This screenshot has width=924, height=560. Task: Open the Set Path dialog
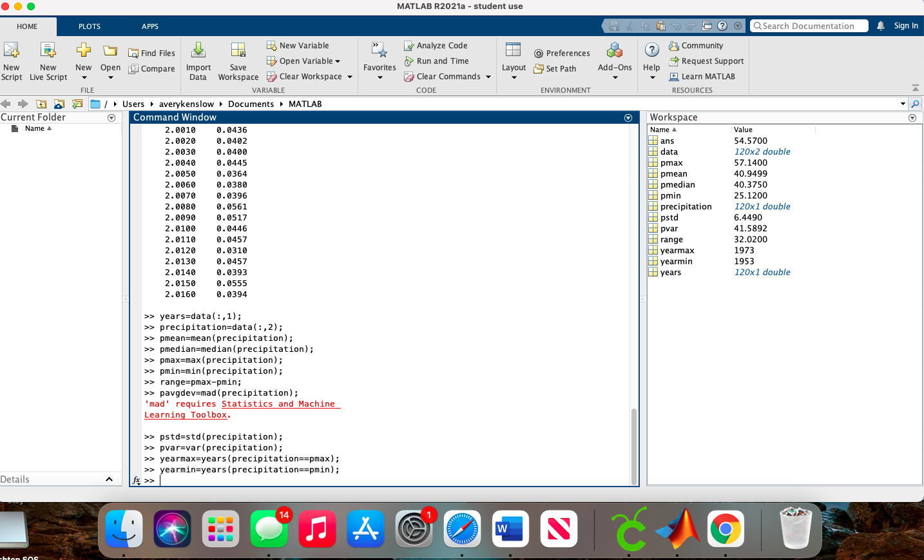click(554, 68)
